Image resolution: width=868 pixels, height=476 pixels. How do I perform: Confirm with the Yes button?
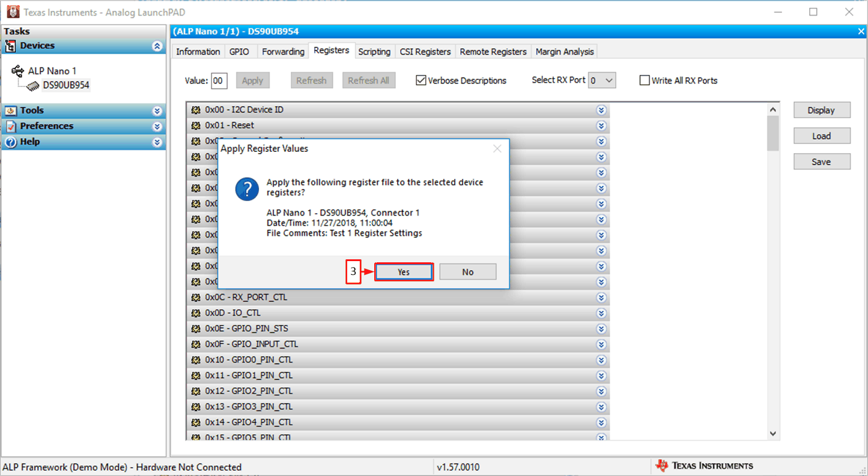coord(404,272)
